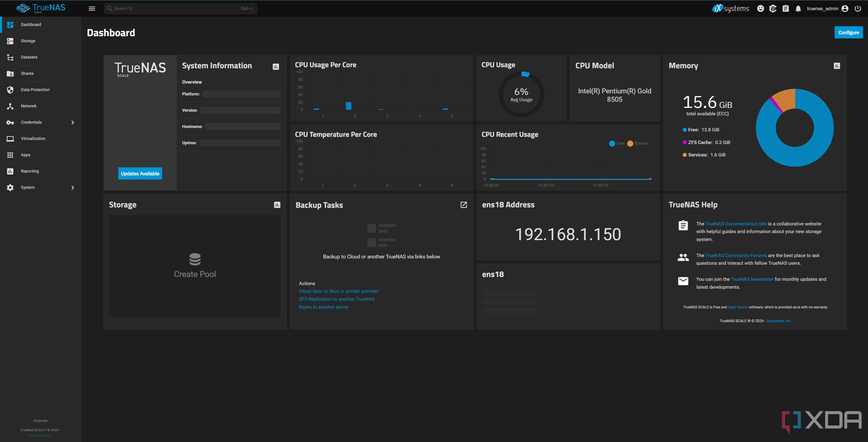Open Cloud Sync to Storj link

338,291
